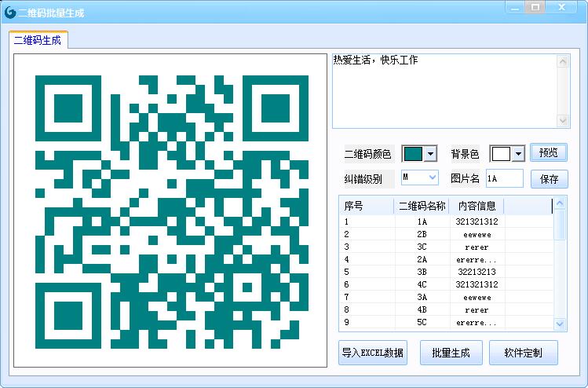Open the 二维码颜色 dropdown arrow
Viewport: 588px width, 388px height.
(x=430, y=154)
